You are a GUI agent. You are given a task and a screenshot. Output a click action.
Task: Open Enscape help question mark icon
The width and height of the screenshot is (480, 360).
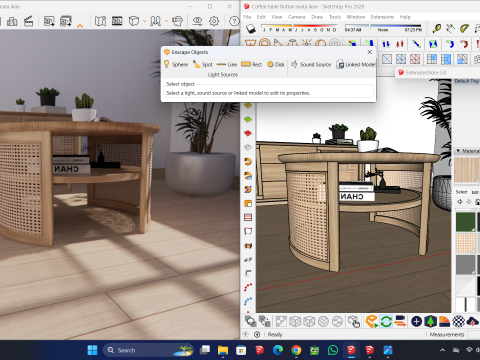point(234,21)
